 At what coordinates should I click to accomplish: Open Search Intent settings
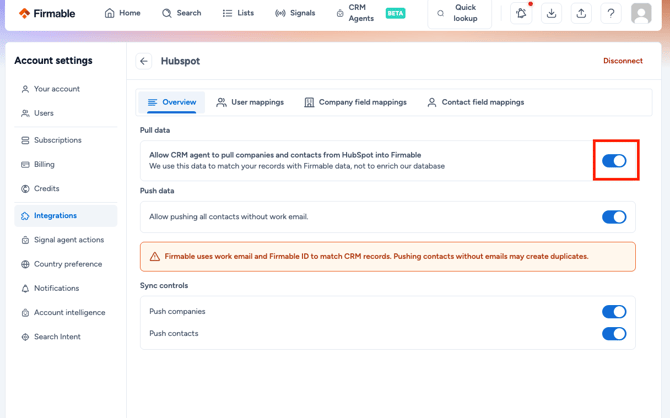[66, 337]
